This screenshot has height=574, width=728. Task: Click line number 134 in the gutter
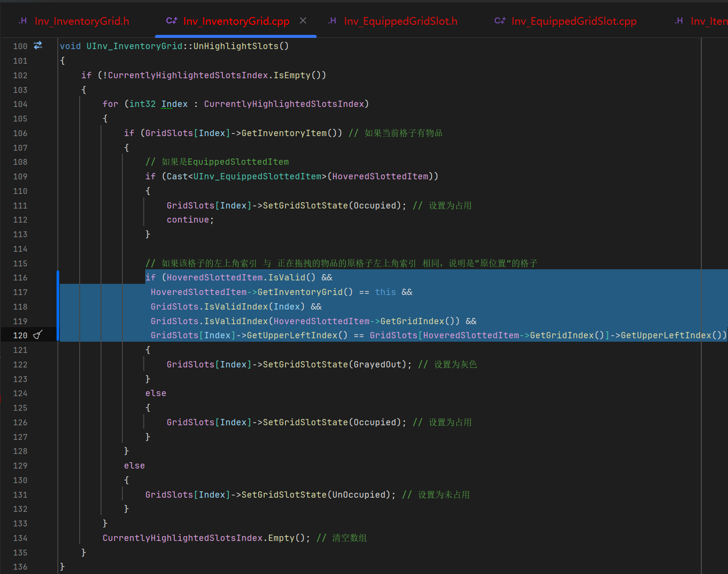20,538
